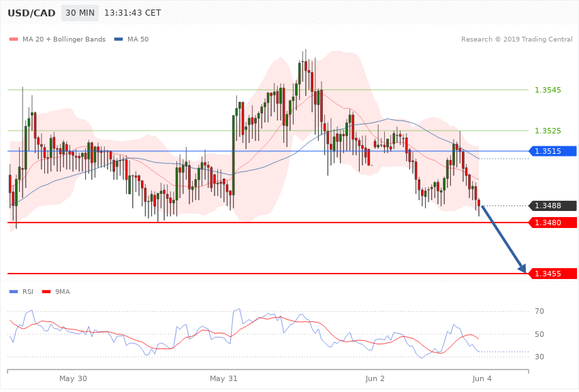Click the 13:31:43 CET timestamp
Viewport: 579px width, 392px height.
tap(133, 13)
